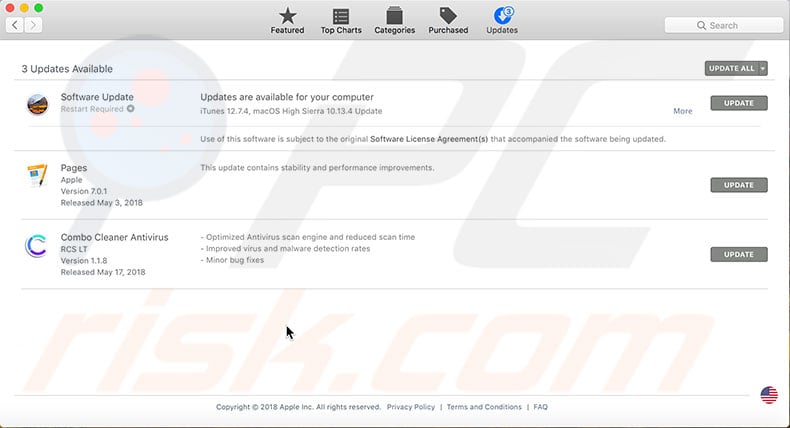Click the Pages app icon
Screen dimensions: 790x428
[x=37, y=175]
